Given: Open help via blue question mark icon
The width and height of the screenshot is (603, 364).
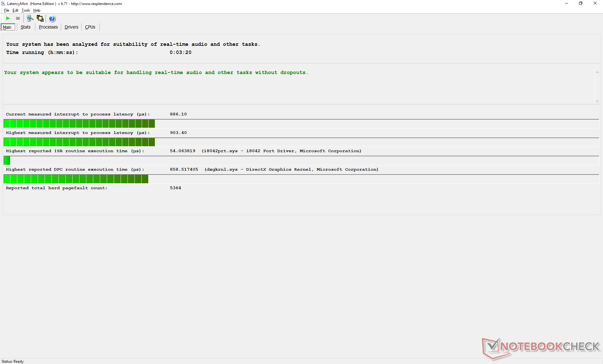Looking at the screenshot, I should tap(52, 19).
